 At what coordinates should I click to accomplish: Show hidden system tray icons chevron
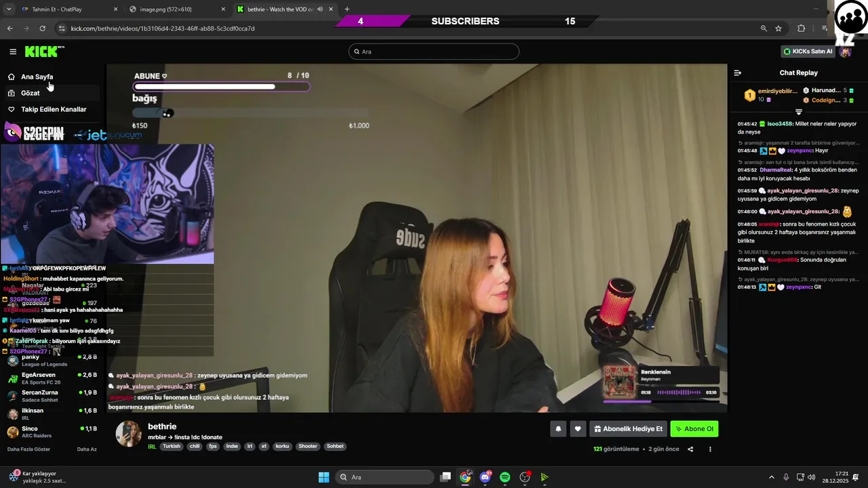pyautogui.click(x=771, y=477)
